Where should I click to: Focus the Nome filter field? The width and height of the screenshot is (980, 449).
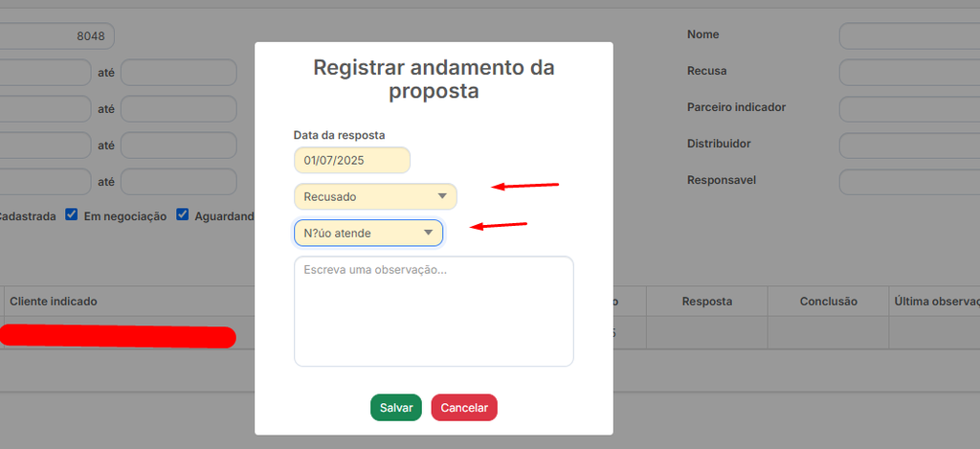point(909,36)
